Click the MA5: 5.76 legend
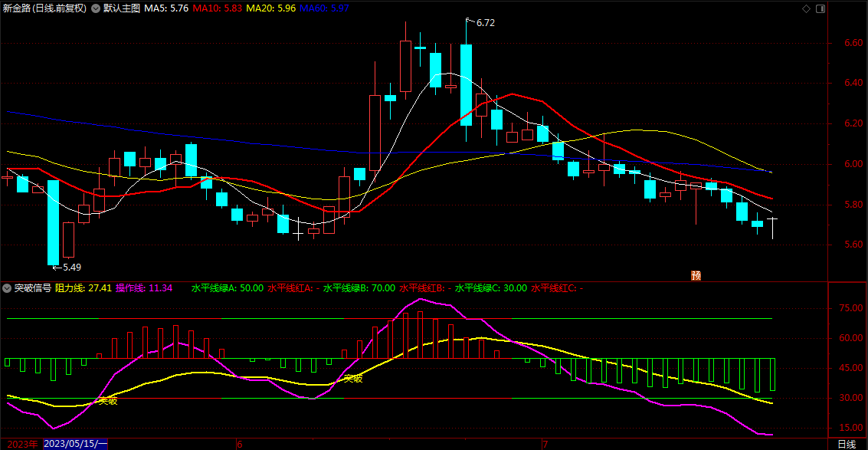The width and height of the screenshot is (868, 450). point(166,9)
